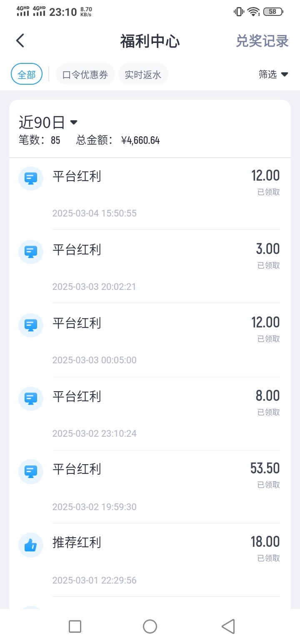Tap 已领取 status under 8.00 amount
Screen dimensions: 300x644
tap(269, 412)
